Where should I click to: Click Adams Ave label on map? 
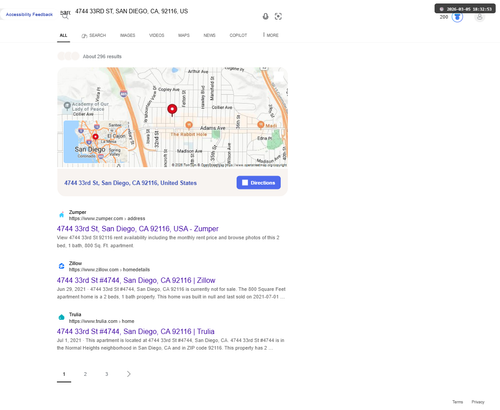[x=213, y=128]
